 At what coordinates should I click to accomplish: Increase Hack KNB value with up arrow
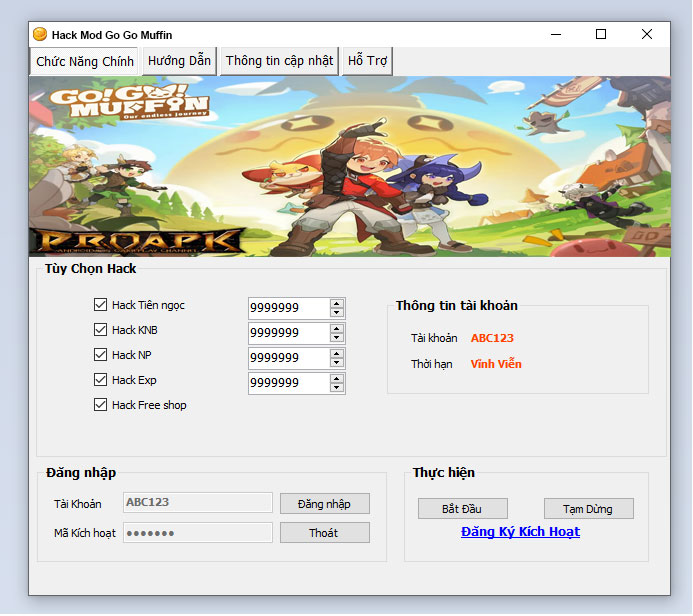pos(337,329)
